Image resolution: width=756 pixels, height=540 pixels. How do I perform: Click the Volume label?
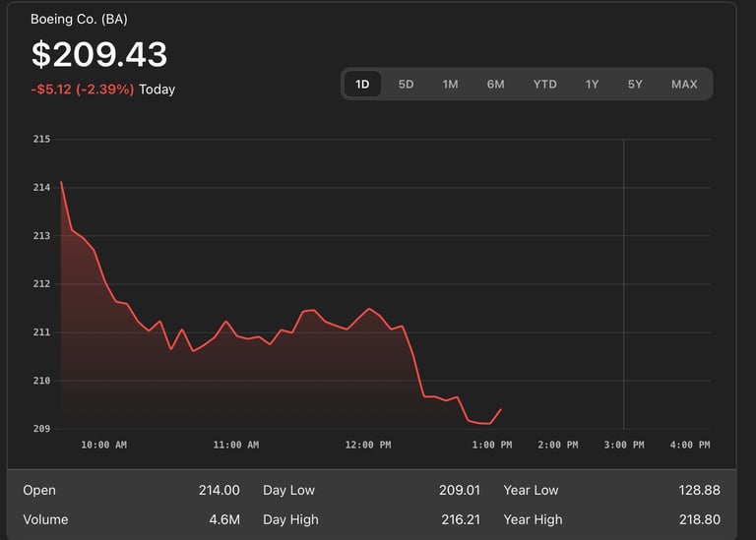point(46,519)
